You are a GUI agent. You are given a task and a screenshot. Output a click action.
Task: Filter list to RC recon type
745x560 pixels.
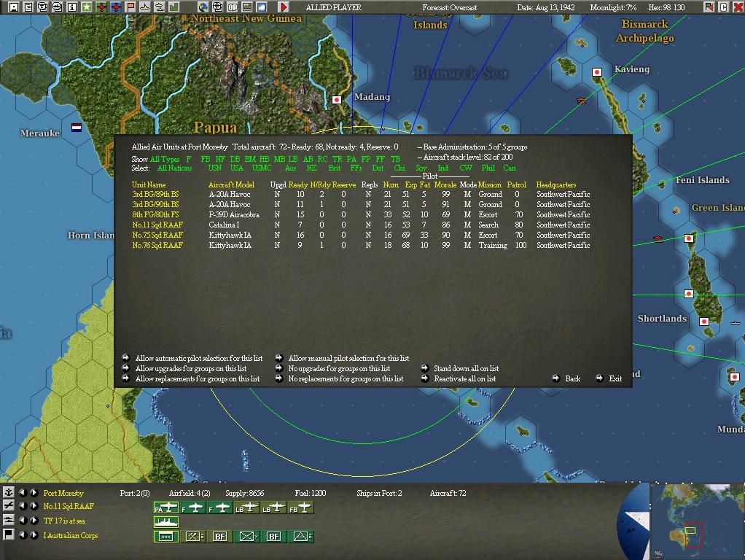tap(322, 159)
